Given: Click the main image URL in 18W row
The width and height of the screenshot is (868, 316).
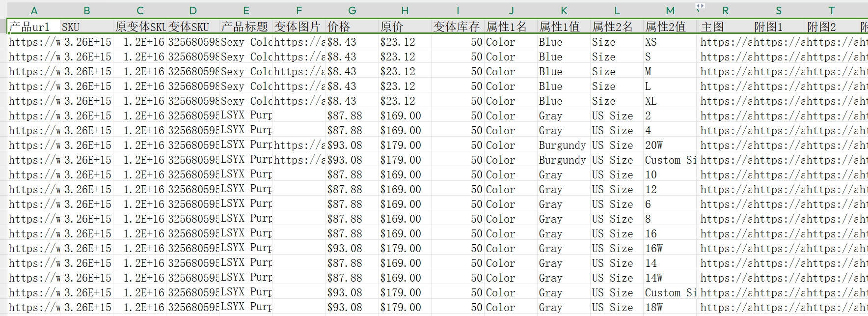Looking at the screenshot, I should click(726, 307).
